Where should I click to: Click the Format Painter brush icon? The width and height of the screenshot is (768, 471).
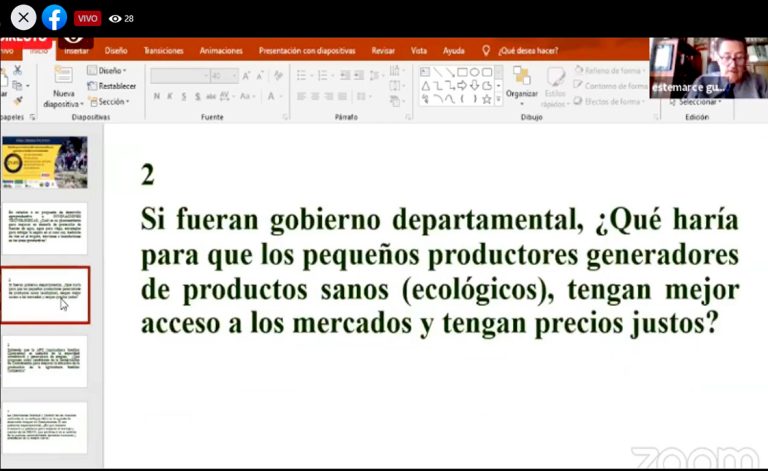coord(18,101)
